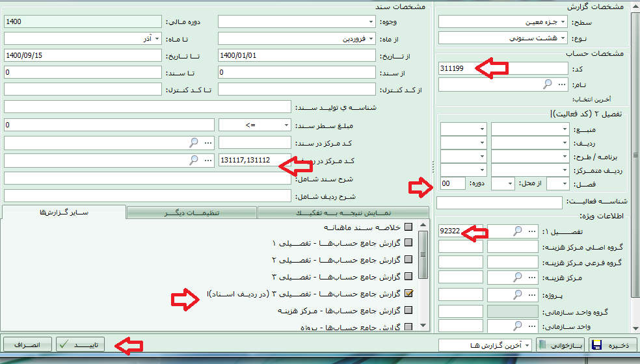Open the نوع dropdown showing هشت ستونی

pyautogui.click(x=563, y=38)
